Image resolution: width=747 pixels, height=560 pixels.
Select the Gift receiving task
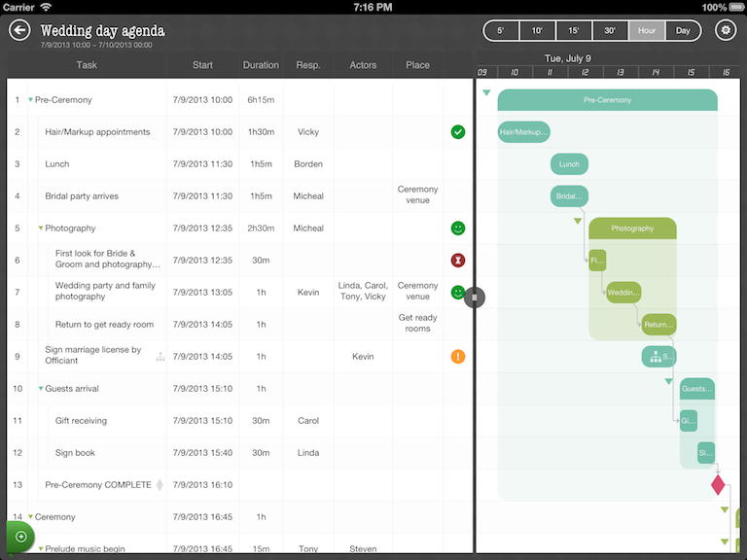[x=81, y=420]
